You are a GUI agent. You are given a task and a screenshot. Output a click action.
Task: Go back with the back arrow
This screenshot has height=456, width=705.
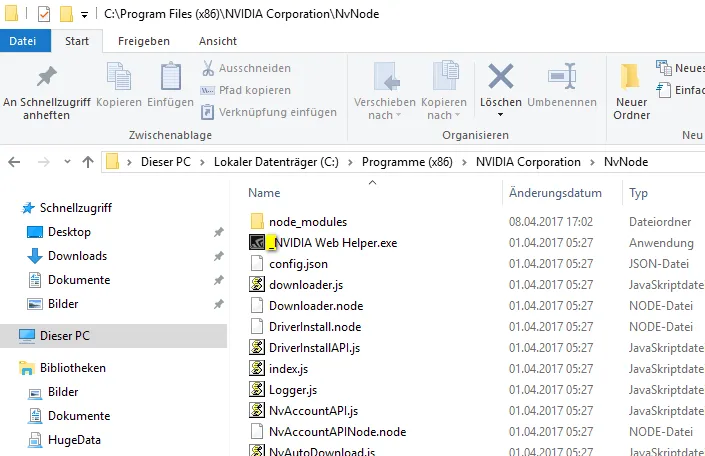tap(14, 162)
